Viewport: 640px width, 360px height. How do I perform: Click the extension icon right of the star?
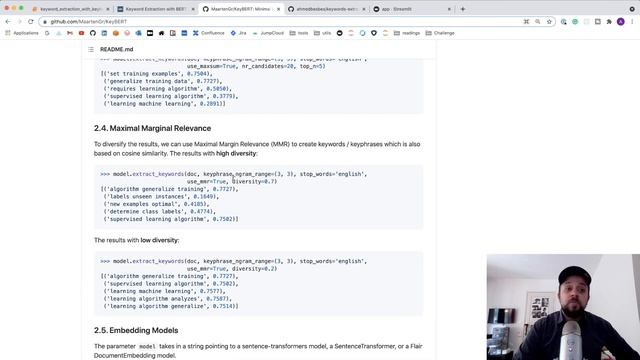(x=563, y=22)
